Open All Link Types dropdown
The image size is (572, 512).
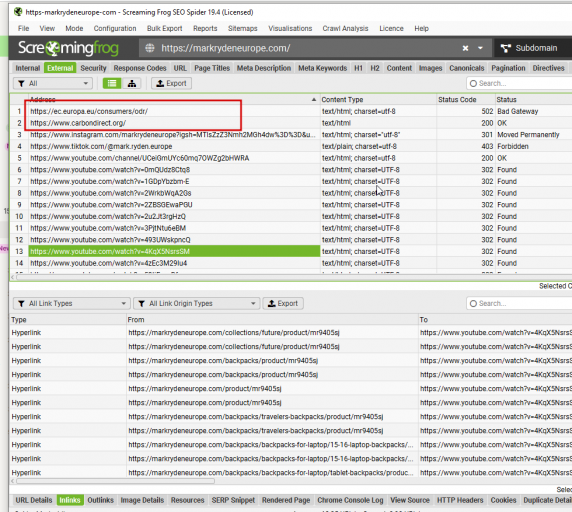point(72,303)
